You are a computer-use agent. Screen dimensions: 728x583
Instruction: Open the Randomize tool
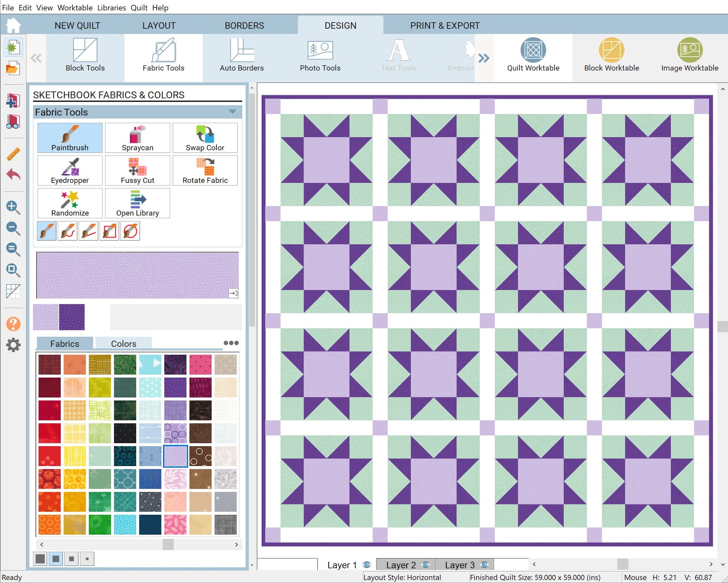coord(70,203)
